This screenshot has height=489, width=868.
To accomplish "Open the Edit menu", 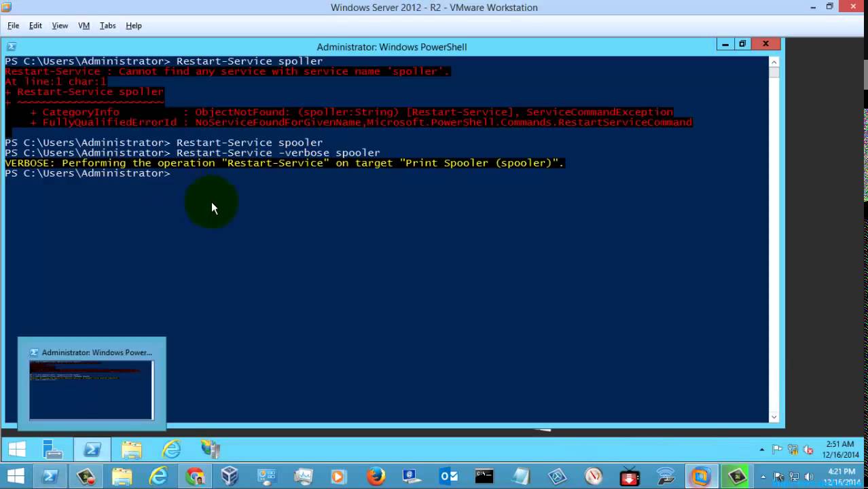I will point(35,26).
